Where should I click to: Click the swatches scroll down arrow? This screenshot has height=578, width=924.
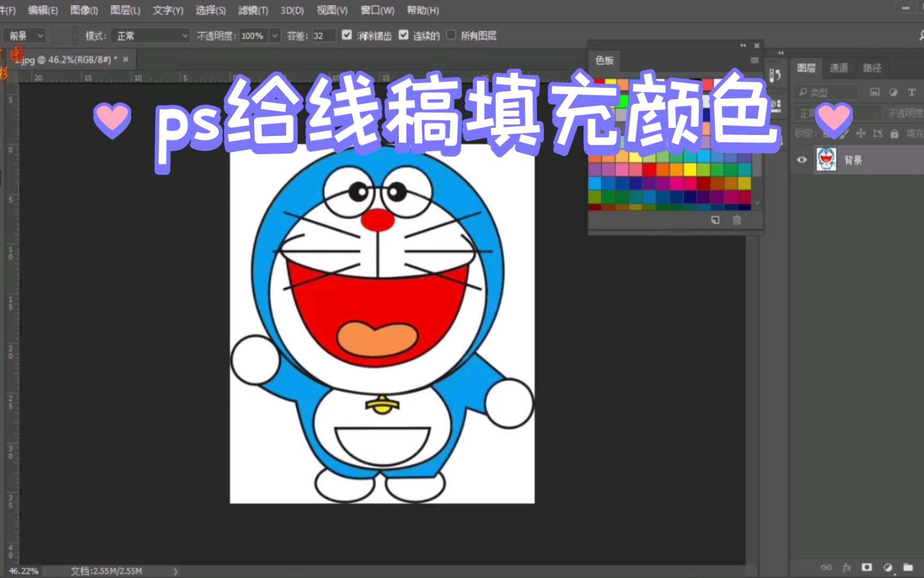(757, 203)
